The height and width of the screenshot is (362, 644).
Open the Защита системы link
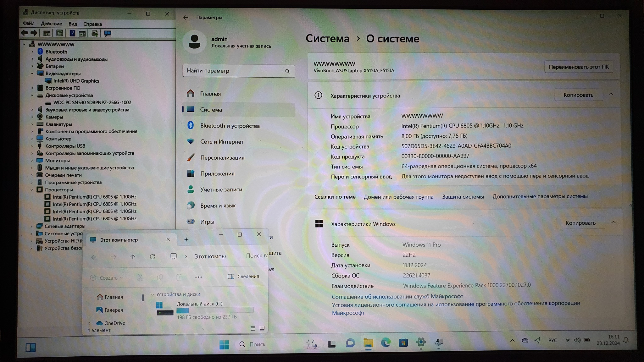click(463, 197)
